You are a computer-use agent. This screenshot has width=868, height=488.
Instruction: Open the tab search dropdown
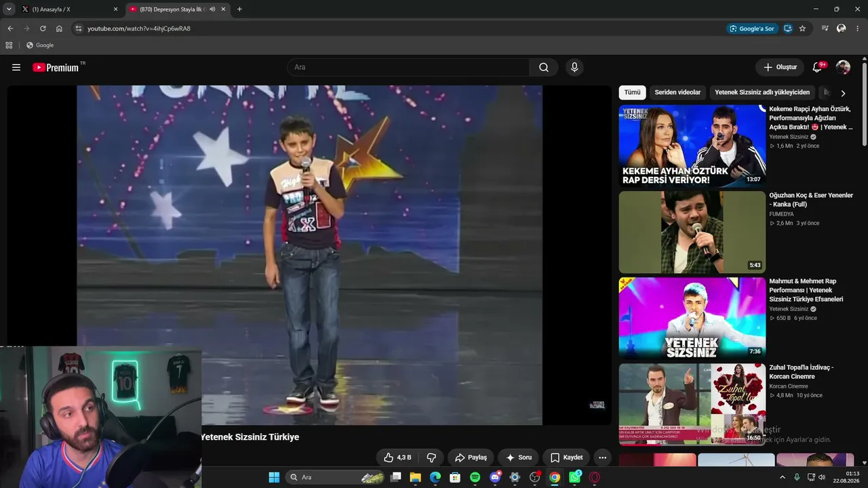click(9, 9)
